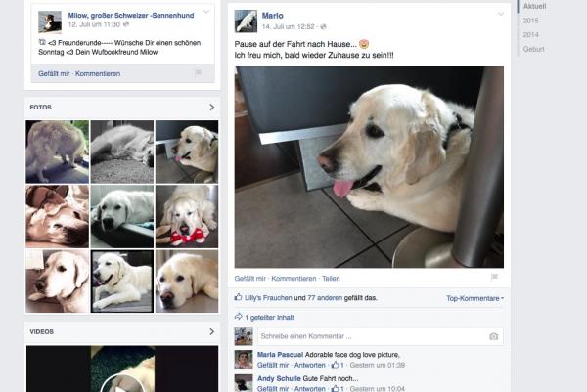Image resolution: width=587 pixels, height=392 pixels.
Task: Open the 12. Juli um 11:30 timestamp
Action: click(94, 24)
